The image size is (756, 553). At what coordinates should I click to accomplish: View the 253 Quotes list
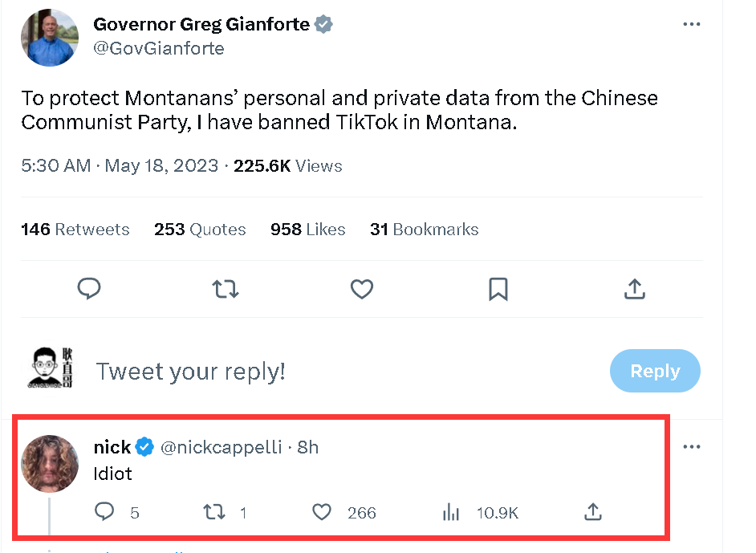200,230
